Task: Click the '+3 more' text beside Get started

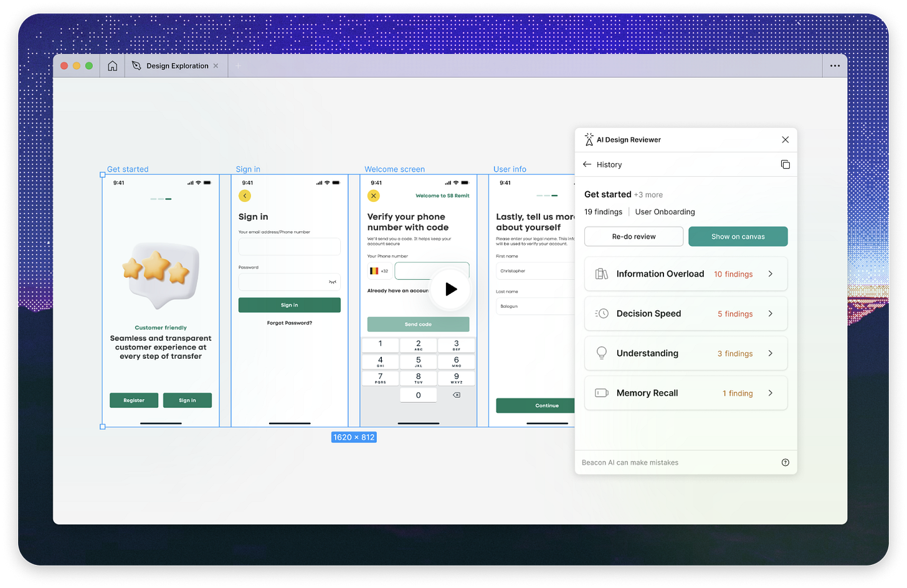Action: click(648, 195)
